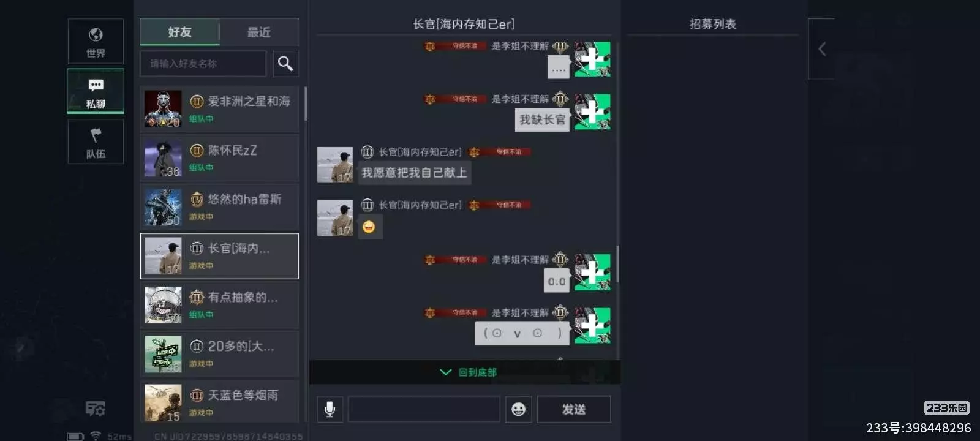The height and width of the screenshot is (441, 980).
Task: Click the 发送 send button
Action: click(x=574, y=409)
